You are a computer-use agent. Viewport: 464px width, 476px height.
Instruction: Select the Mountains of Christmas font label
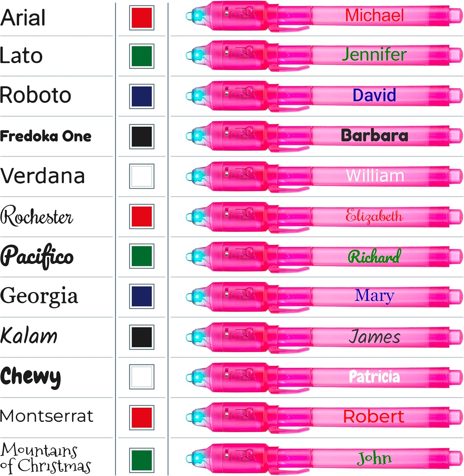point(45,458)
